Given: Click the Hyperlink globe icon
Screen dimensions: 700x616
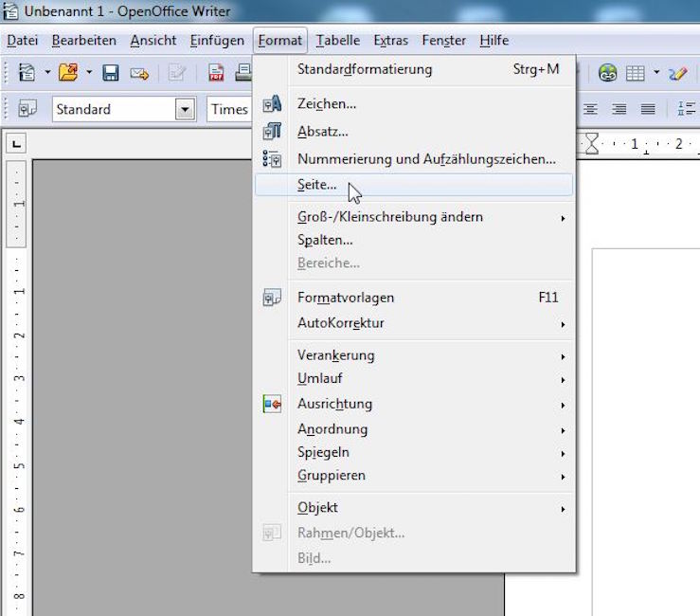Looking at the screenshot, I should coord(607,73).
